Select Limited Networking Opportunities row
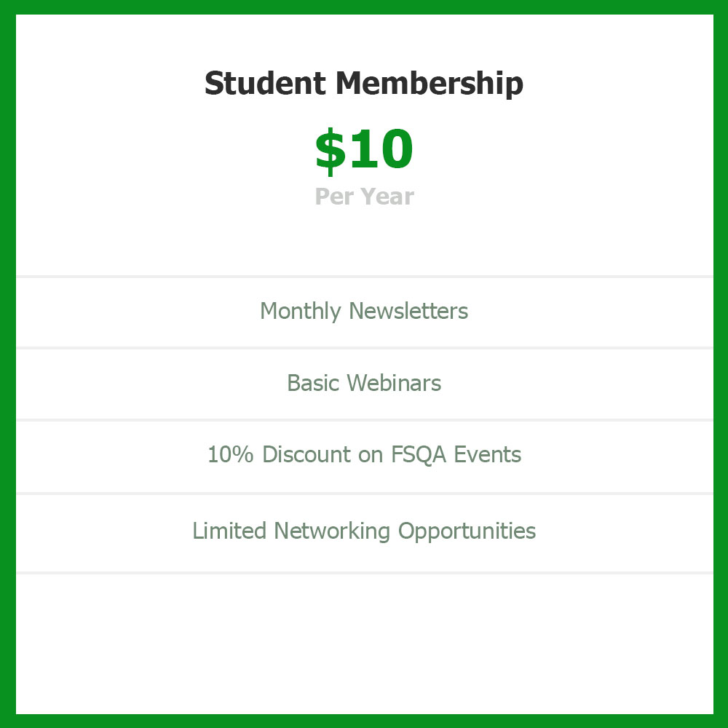 pos(365,533)
